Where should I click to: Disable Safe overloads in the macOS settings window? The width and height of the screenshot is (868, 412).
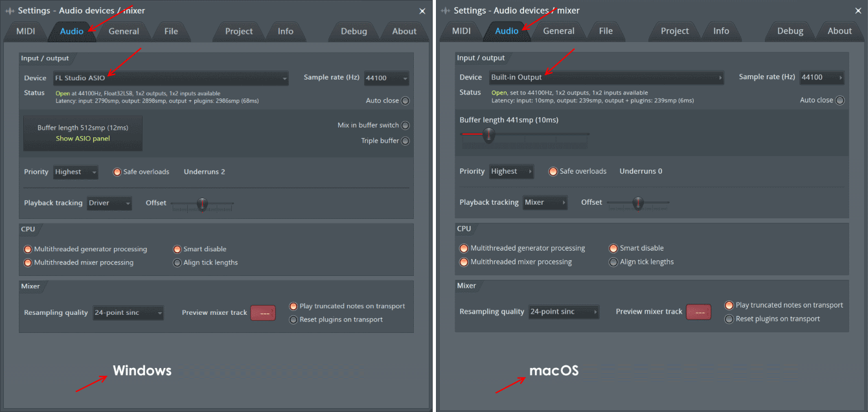(x=553, y=172)
